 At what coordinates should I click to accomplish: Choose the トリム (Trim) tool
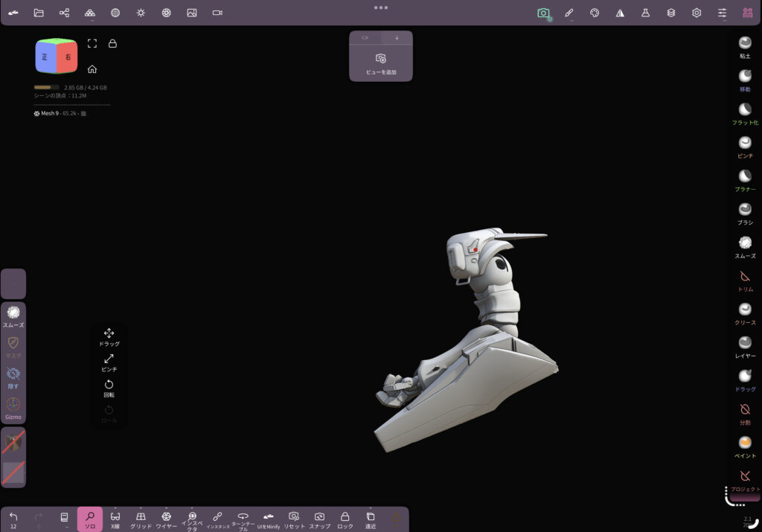point(744,281)
